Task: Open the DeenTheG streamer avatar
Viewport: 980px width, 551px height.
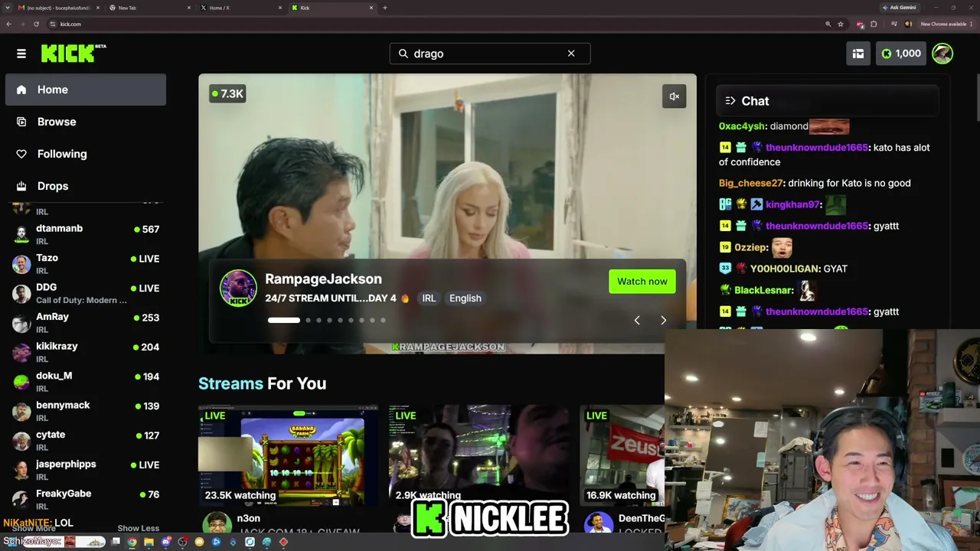Action: 598,524
